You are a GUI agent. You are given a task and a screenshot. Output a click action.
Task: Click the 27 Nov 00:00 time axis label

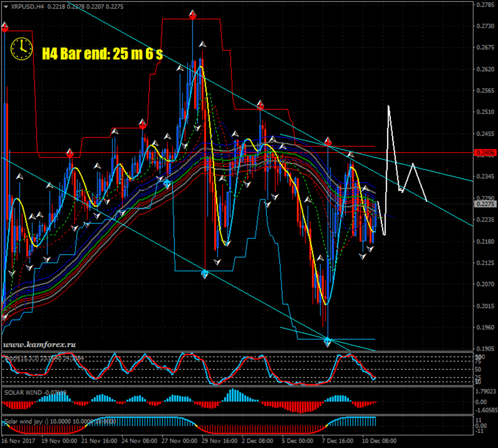pyautogui.click(x=179, y=441)
